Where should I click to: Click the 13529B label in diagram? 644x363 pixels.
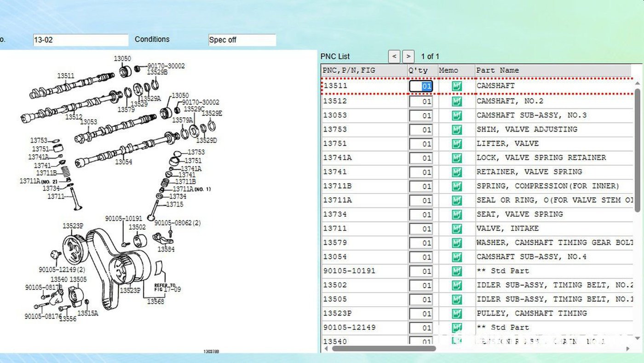pos(157,72)
